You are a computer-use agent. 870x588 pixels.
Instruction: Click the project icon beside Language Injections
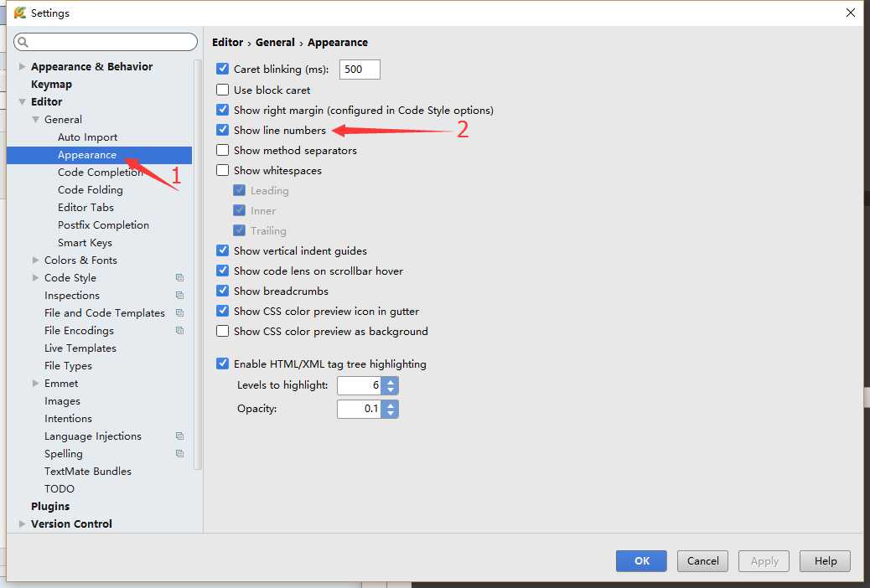pos(179,436)
